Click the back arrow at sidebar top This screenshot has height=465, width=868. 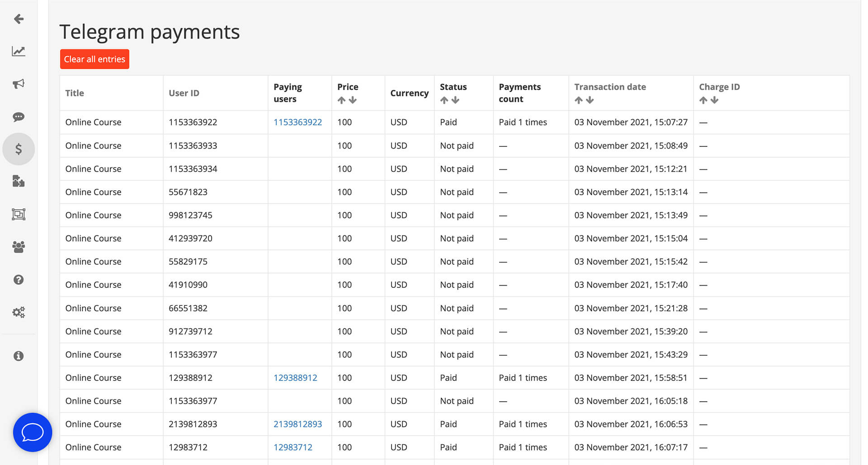(19, 19)
